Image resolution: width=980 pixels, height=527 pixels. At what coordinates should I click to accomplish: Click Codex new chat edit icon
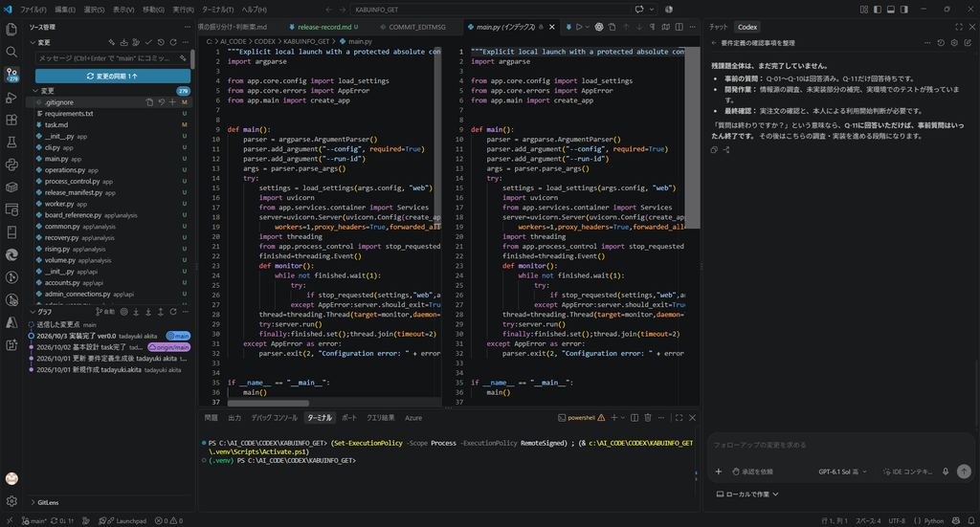click(968, 43)
